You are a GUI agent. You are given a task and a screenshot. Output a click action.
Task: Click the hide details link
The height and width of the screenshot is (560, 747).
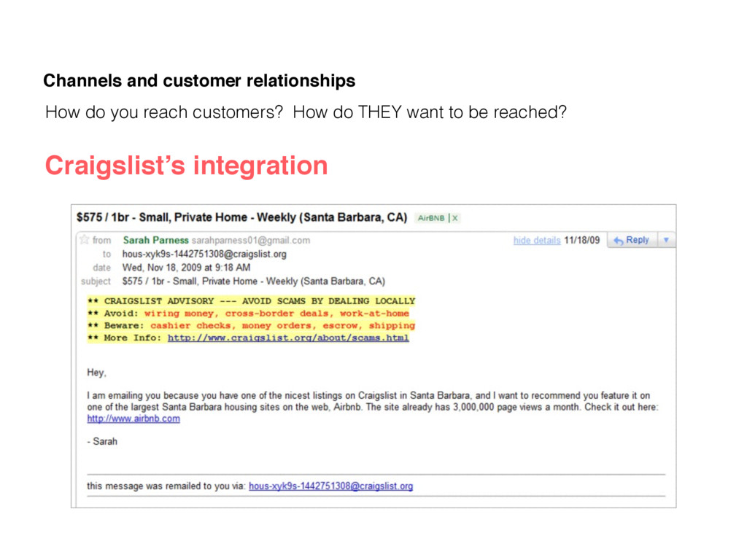click(x=536, y=241)
